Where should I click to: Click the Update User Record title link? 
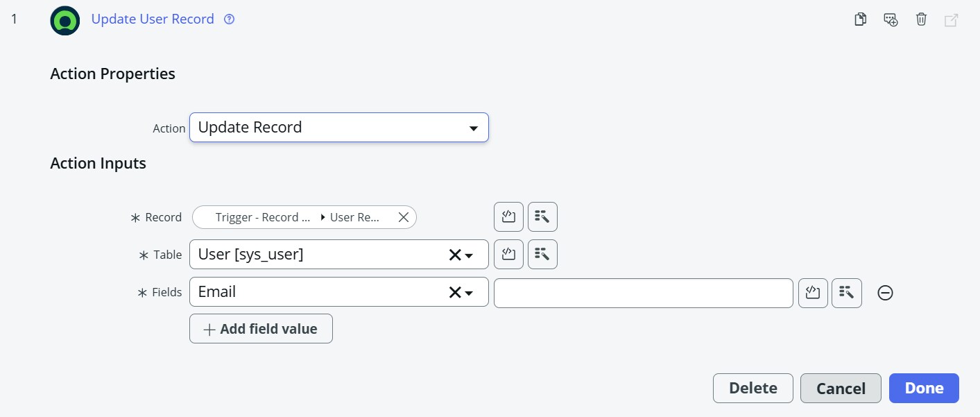click(x=153, y=19)
